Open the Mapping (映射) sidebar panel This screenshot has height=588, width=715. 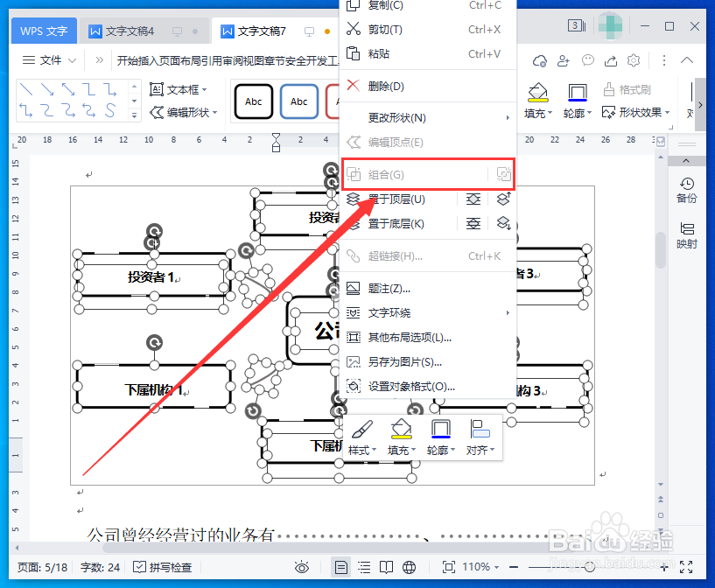coord(687,235)
